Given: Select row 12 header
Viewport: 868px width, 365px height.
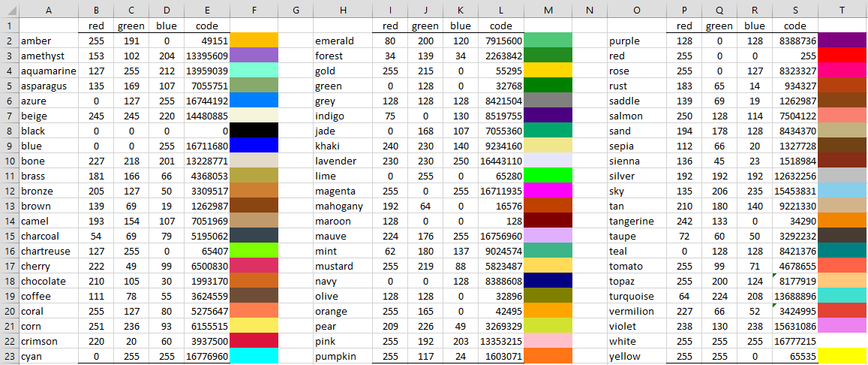Looking at the screenshot, I should (10, 191).
